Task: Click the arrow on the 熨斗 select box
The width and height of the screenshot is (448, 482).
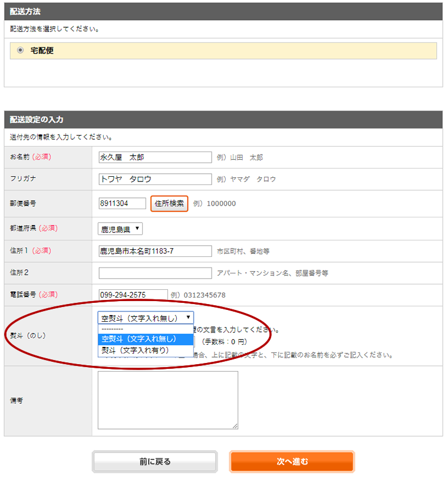Action: 188,318
